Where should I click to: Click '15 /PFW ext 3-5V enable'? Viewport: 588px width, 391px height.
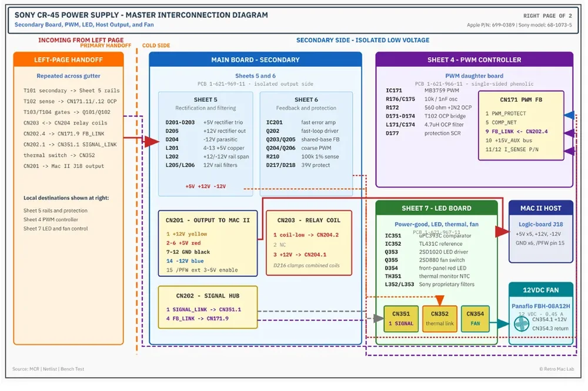(202, 270)
